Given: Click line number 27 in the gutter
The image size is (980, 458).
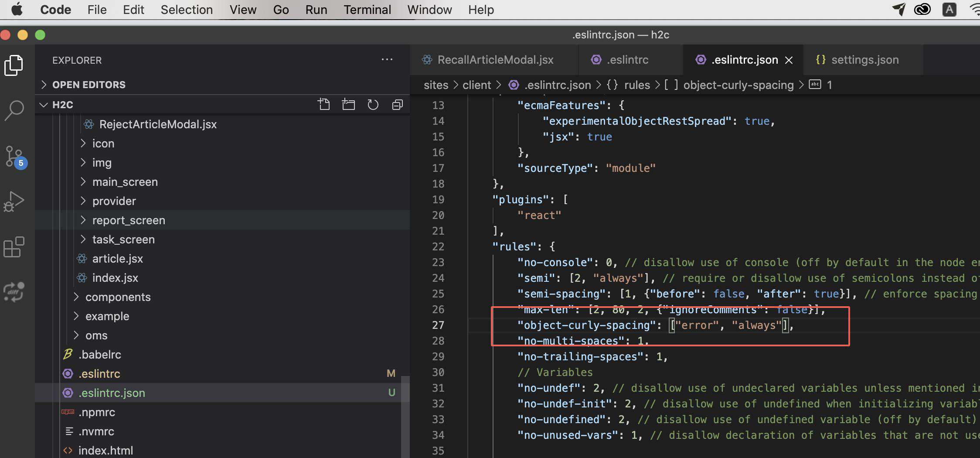Looking at the screenshot, I should tap(438, 325).
